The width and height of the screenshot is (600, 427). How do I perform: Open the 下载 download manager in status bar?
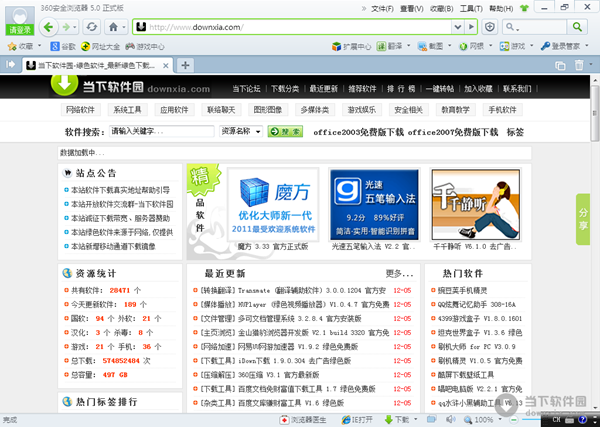click(397, 420)
